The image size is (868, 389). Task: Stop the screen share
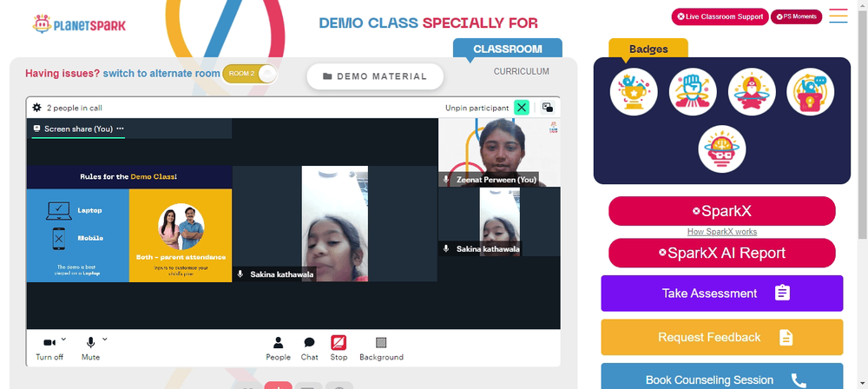(x=339, y=348)
